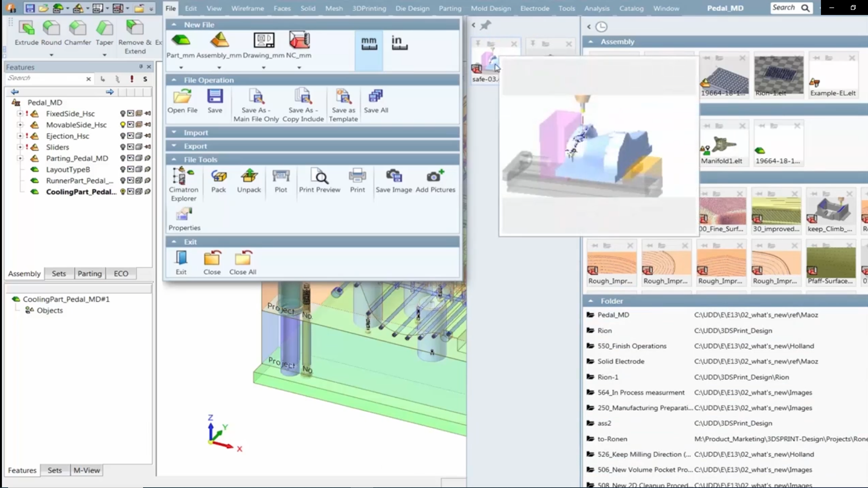This screenshot has height=488, width=868.
Task: Toggle visibility bulb for LayoutTypeB
Action: 123,169
